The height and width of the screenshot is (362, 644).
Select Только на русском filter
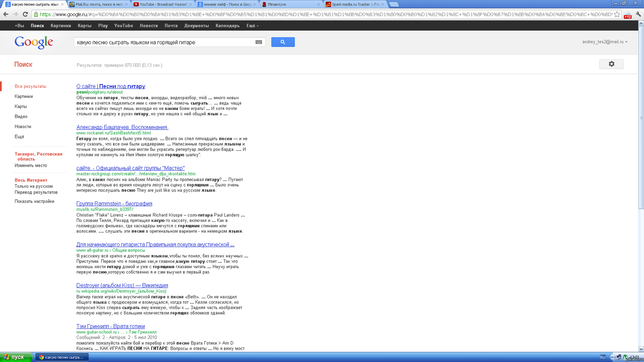(x=34, y=186)
